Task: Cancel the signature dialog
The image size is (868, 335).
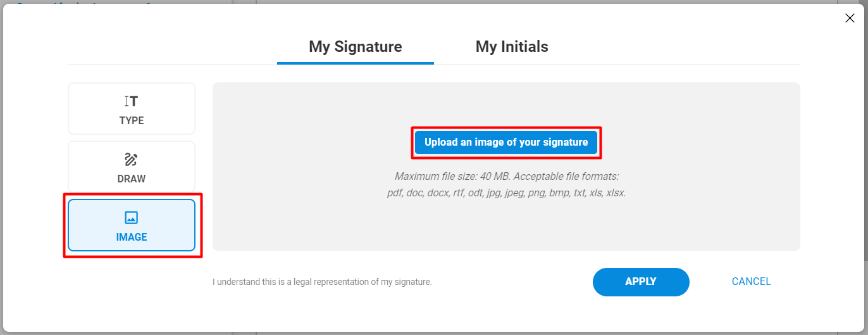Action: coord(751,282)
